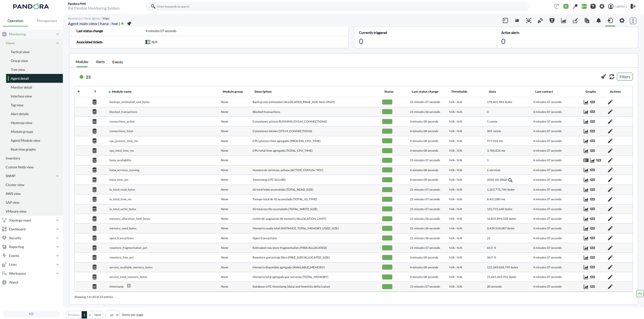This screenshot has width=644, height=319.
Task: Click green status box for hana_services_running
Action: point(387,170)
